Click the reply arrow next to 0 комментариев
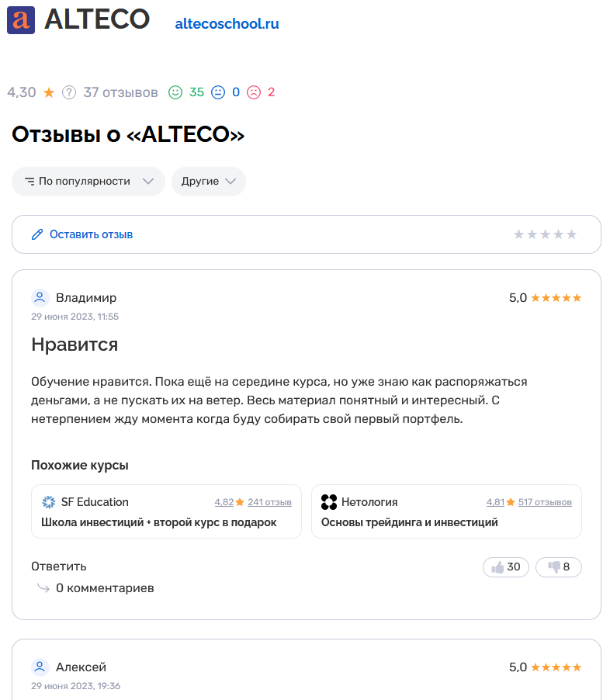610x700 pixels. click(x=43, y=588)
